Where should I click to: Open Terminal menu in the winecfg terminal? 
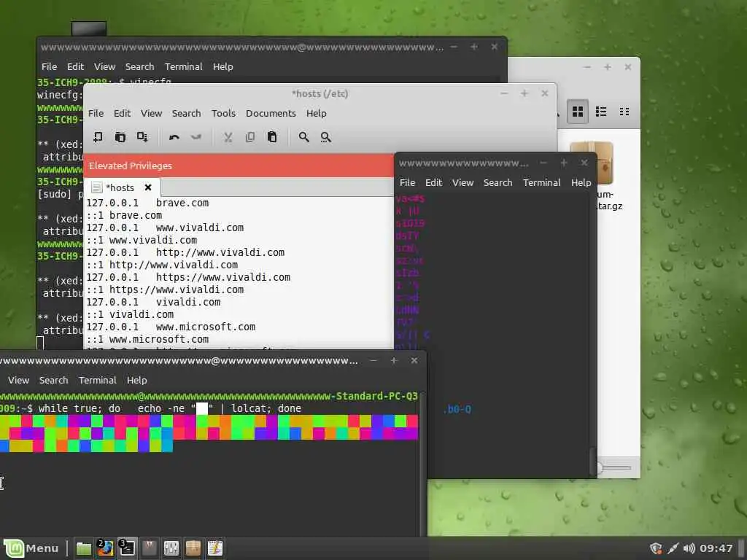(183, 66)
